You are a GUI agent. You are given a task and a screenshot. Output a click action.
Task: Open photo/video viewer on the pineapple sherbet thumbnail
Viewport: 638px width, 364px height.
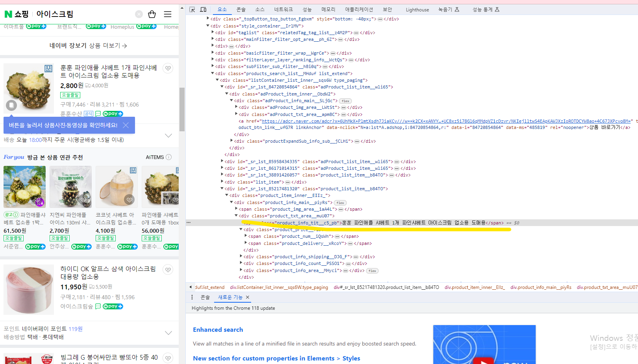tap(11, 105)
